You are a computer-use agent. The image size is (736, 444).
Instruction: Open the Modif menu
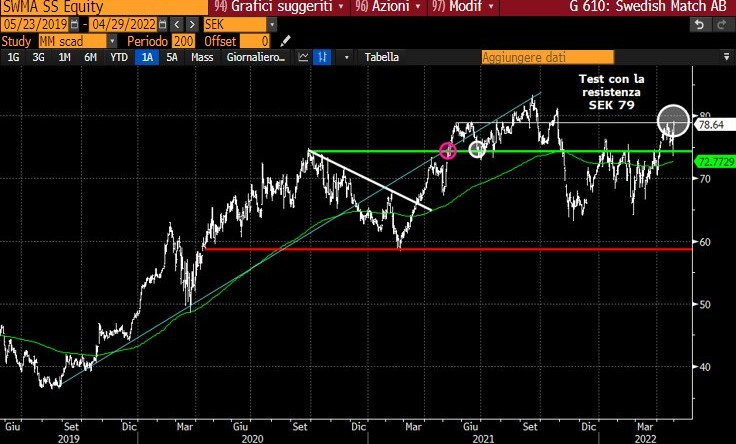point(462,7)
